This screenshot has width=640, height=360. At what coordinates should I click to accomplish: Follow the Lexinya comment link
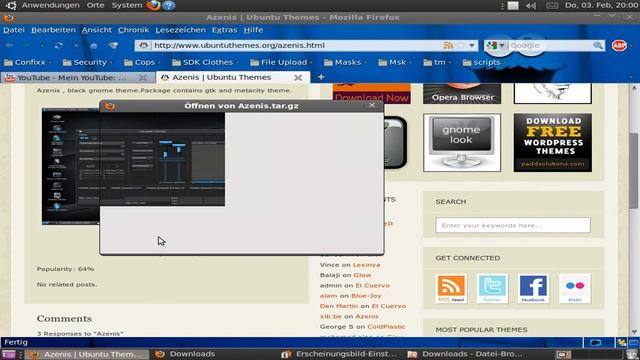click(x=366, y=264)
